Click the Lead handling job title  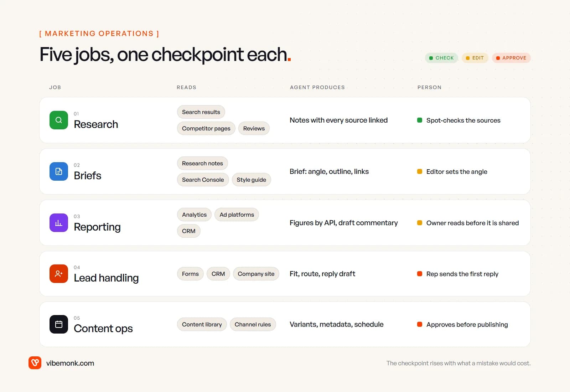(106, 278)
